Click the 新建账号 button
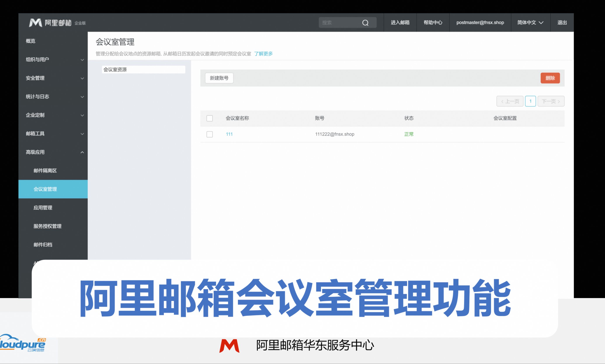This screenshot has height=364, width=605. point(219,78)
